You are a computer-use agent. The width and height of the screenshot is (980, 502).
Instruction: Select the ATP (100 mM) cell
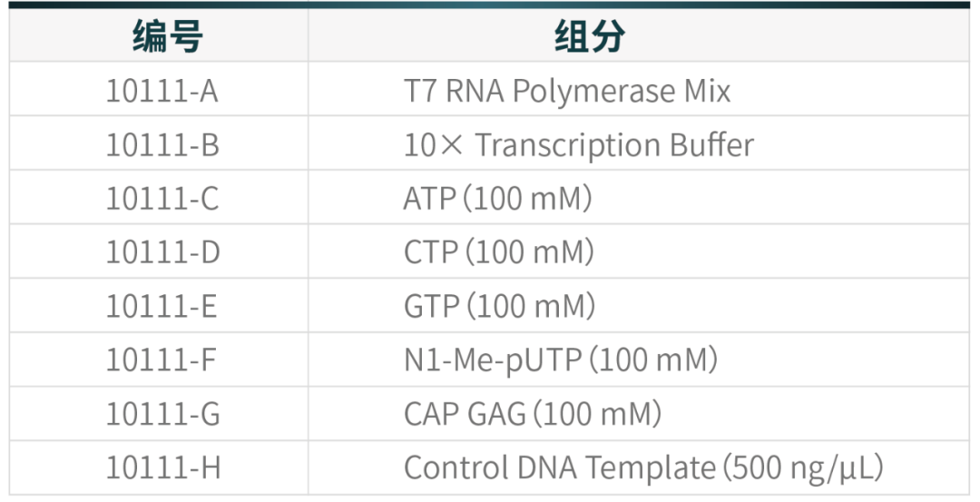pos(639,197)
